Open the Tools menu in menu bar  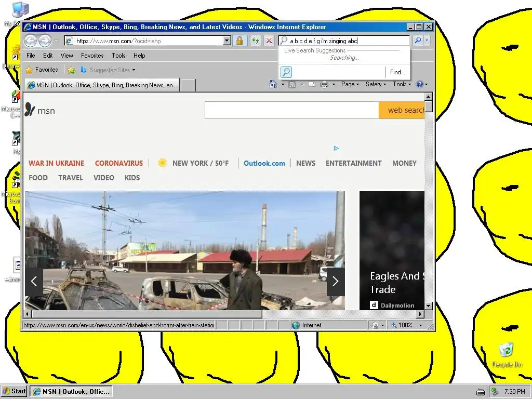tap(118, 56)
